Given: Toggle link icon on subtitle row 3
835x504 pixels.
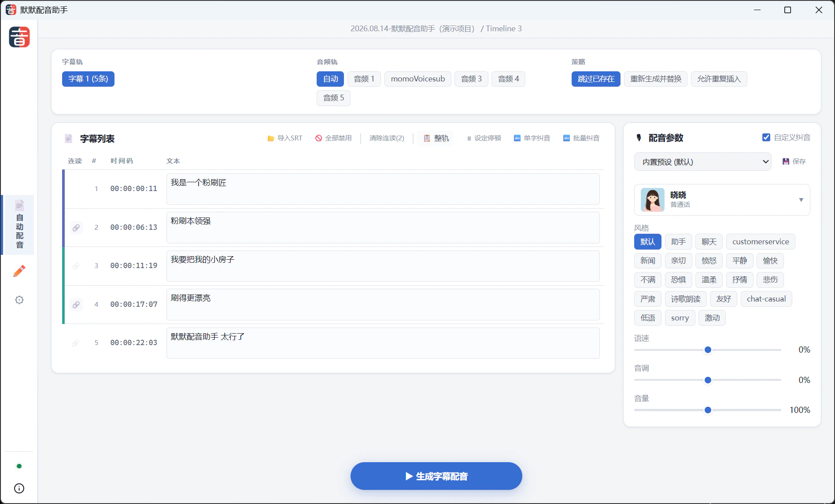Looking at the screenshot, I should tap(76, 266).
